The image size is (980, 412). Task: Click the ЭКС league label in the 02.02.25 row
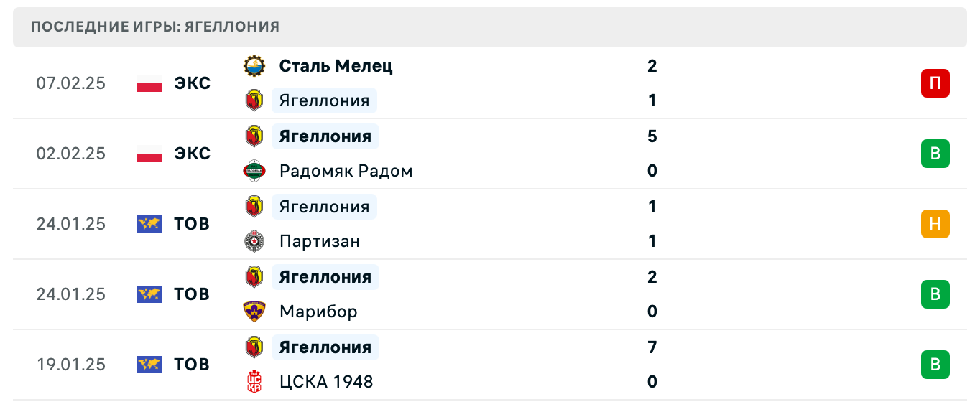tap(193, 154)
